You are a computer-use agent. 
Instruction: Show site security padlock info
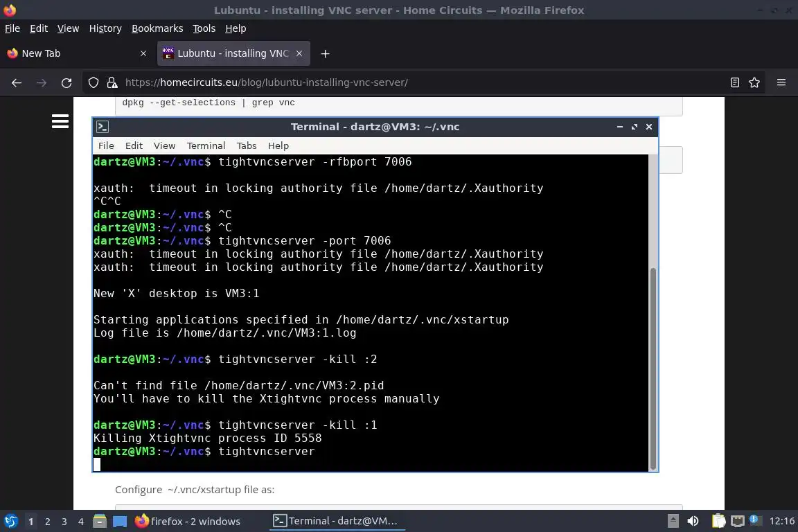point(112,82)
